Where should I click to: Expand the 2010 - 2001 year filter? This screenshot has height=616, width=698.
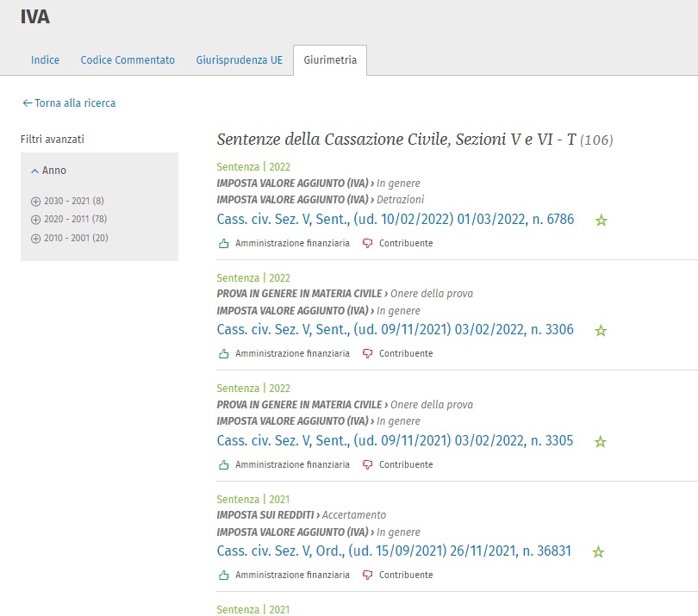(35, 239)
